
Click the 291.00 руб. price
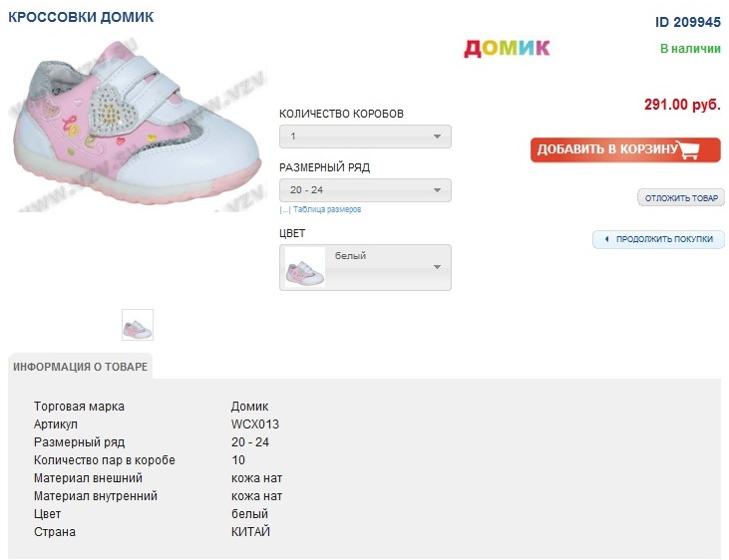pyautogui.click(x=682, y=104)
